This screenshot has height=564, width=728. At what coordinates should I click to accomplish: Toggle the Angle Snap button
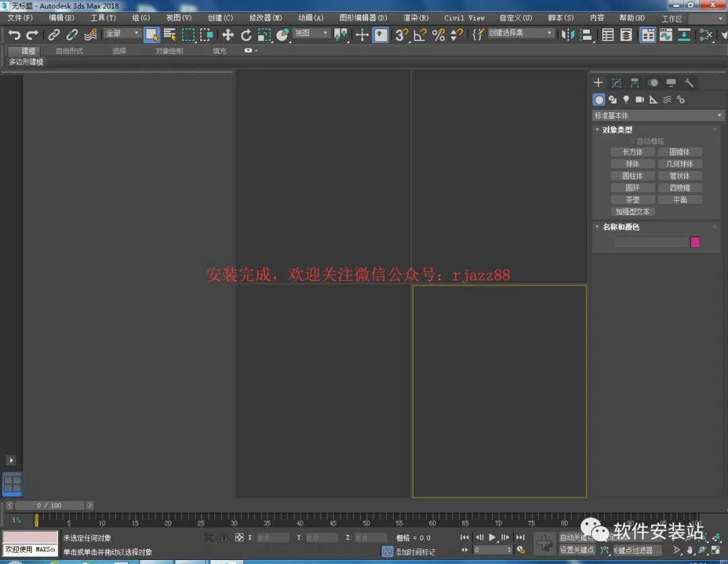(420, 35)
